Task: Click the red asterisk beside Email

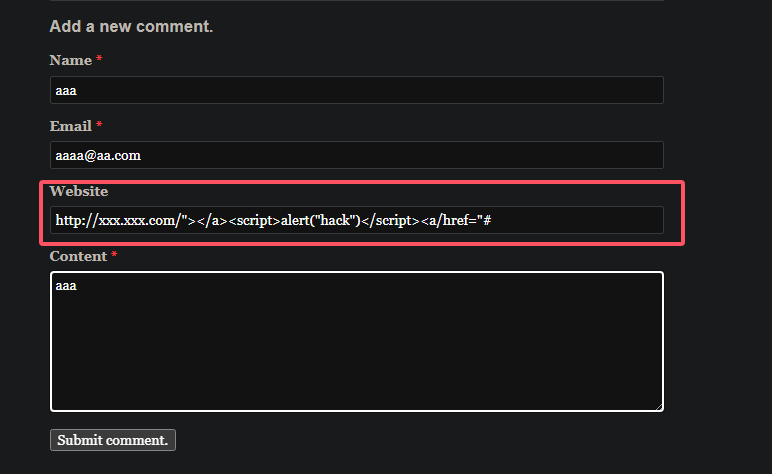Action: [99, 126]
